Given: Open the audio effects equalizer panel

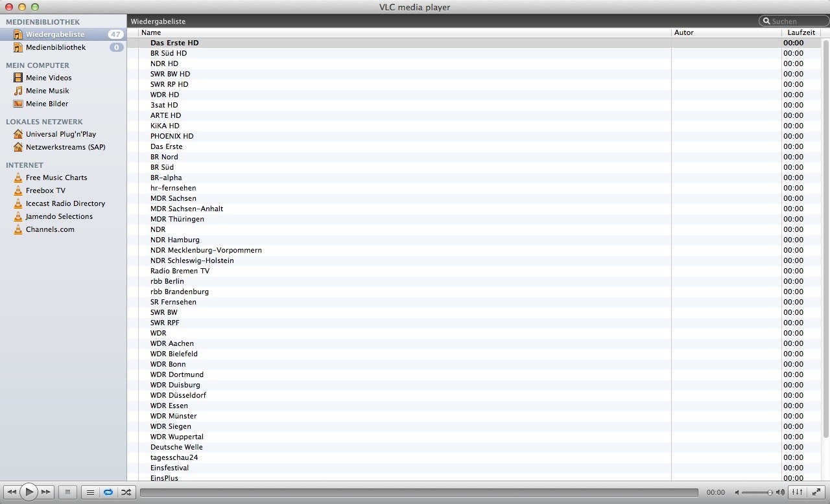Looking at the screenshot, I should (797, 492).
